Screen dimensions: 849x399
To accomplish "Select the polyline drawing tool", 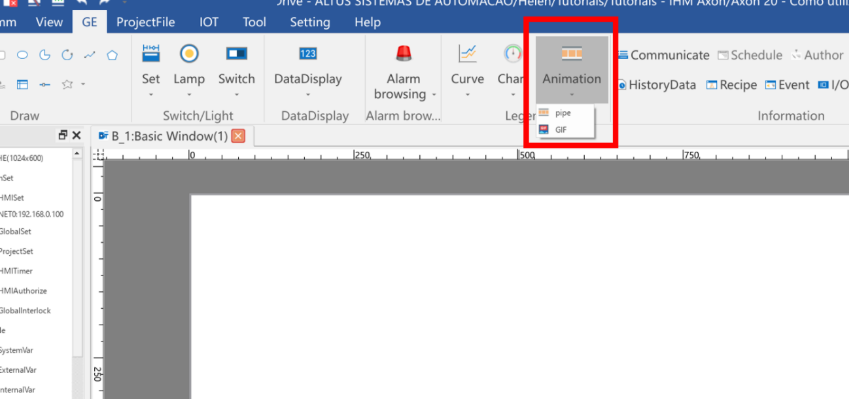I will (89, 55).
